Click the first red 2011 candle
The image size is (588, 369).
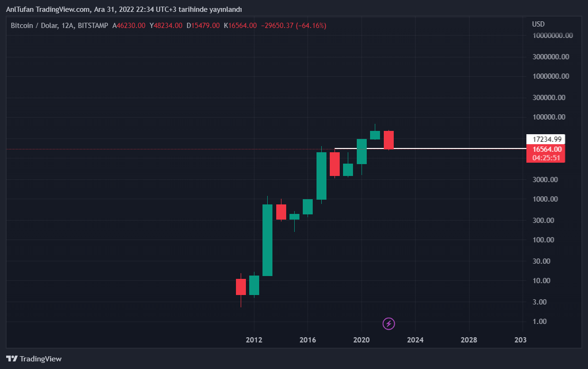pos(241,286)
